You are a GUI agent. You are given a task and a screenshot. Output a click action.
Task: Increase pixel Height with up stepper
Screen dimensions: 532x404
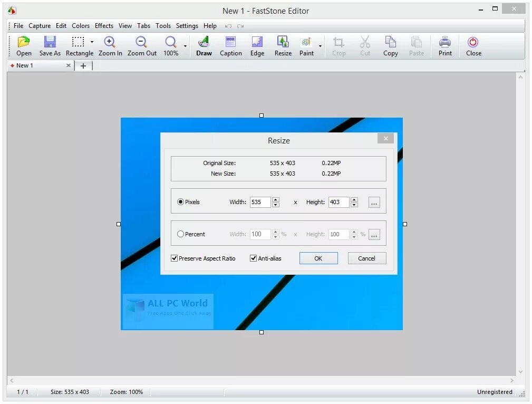click(x=354, y=199)
